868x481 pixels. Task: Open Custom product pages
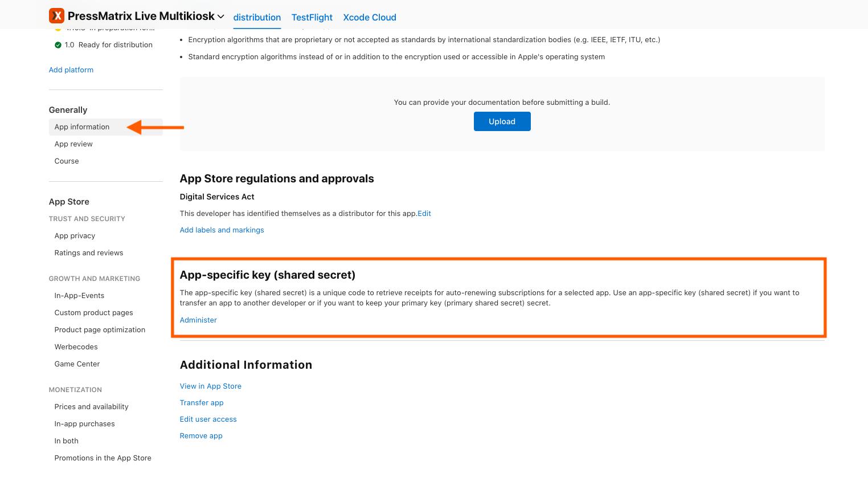click(94, 313)
